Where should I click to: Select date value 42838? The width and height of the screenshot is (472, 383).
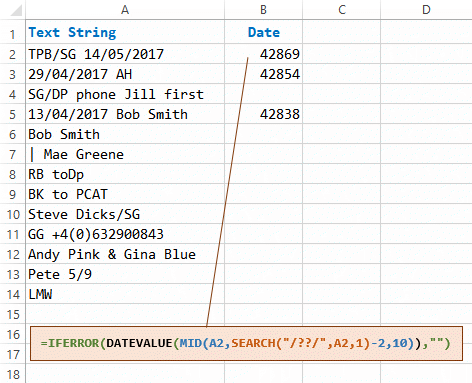tap(263, 114)
